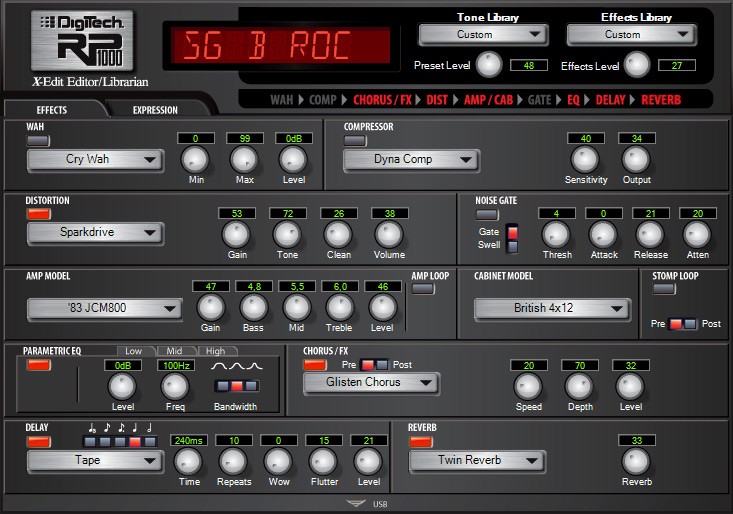This screenshot has width=733, height=514.
Task: Click the DigiTech RP1000 logo
Action: click(x=82, y=41)
